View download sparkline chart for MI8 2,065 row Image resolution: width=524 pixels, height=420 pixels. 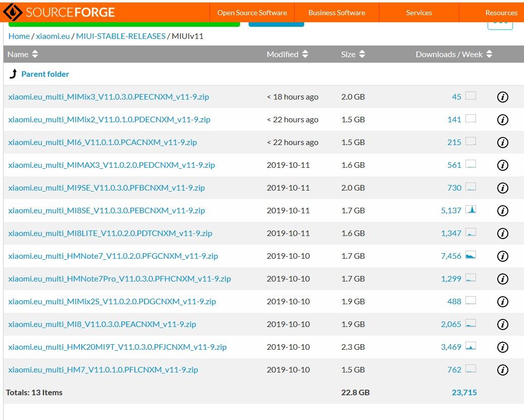click(470, 323)
